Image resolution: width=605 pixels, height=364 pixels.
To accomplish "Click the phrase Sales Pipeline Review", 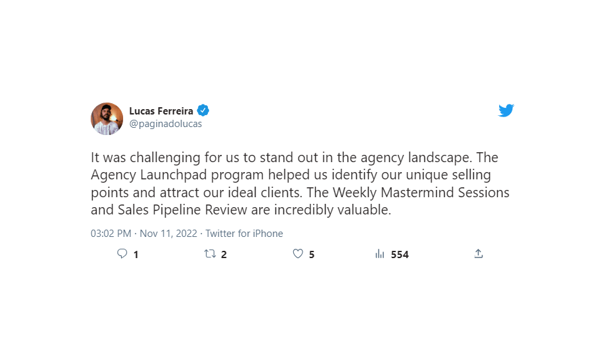I will (183, 210).
